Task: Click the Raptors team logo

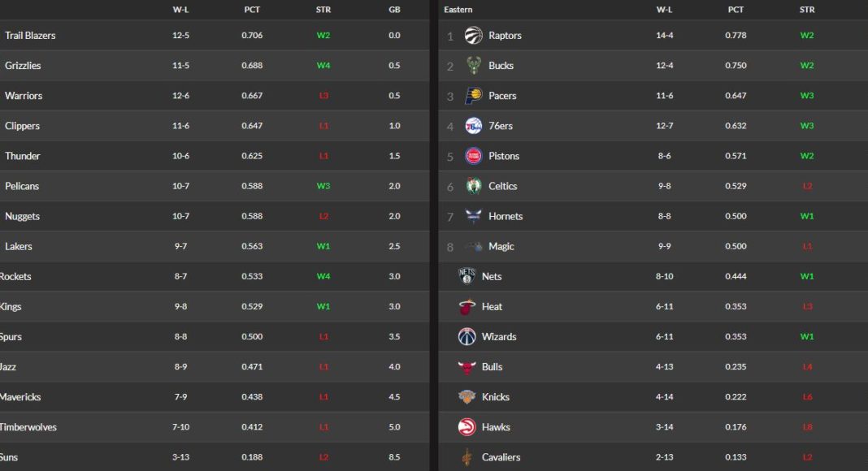Action: tap(473, 36)
